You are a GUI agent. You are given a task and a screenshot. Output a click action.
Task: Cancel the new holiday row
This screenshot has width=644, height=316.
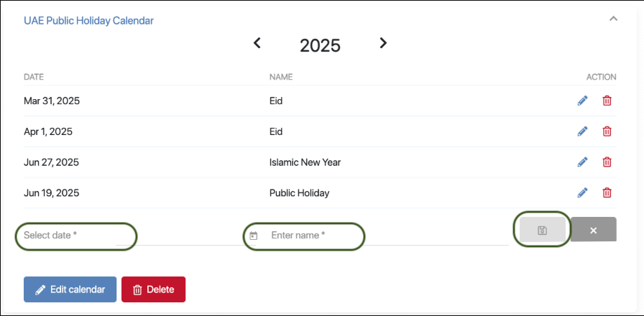pos(594,230)
